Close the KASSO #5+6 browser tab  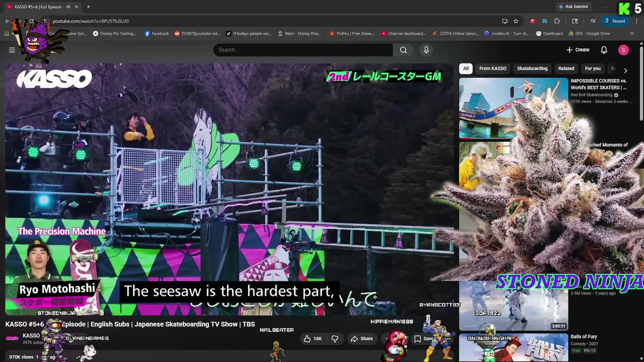tap(76, 7)
